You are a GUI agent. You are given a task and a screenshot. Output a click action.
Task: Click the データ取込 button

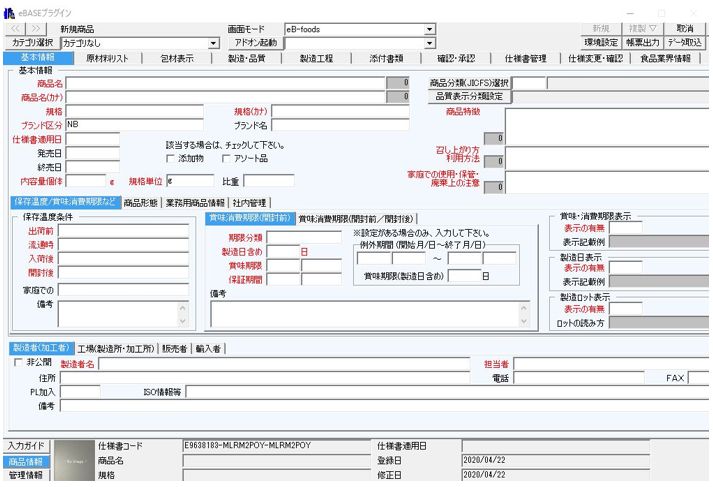pyautogui.click(x=684, y=43)
